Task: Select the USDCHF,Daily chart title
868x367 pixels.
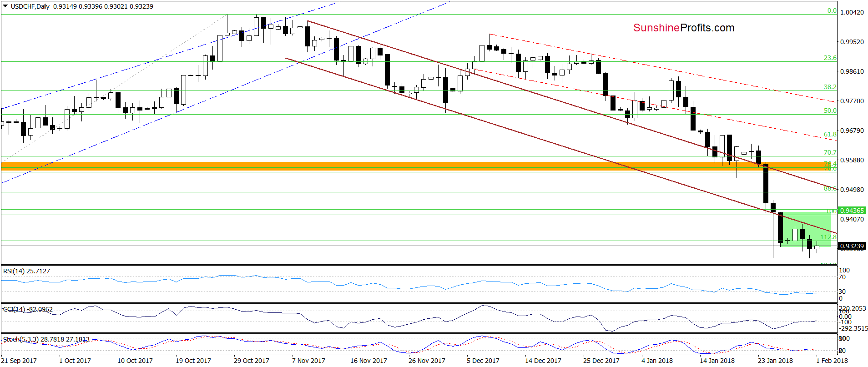Action: click(x=30, y=6)
